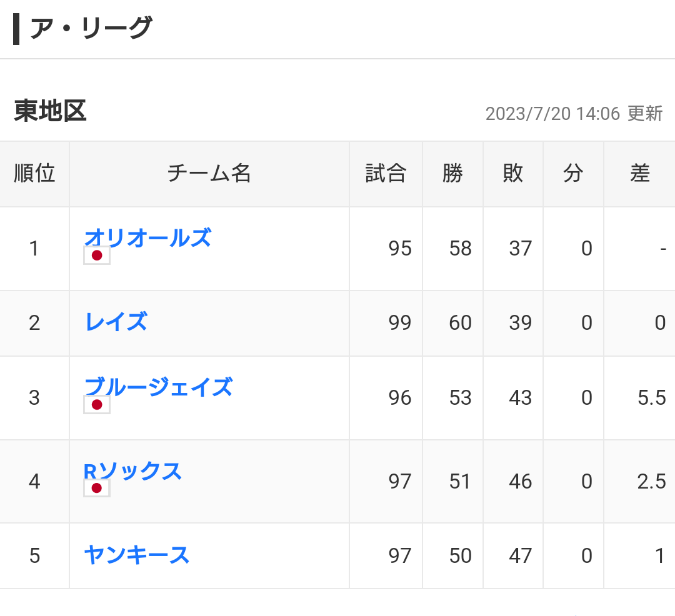Click the 差 column header

(639, 174)
